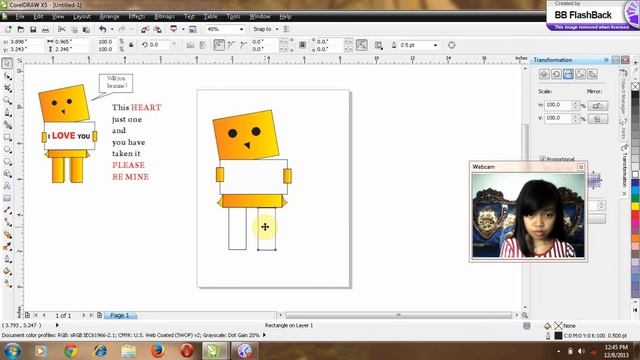The height and width of the screenshot is (360, 640).
Task: Select the Text tool
Action: 7,186
